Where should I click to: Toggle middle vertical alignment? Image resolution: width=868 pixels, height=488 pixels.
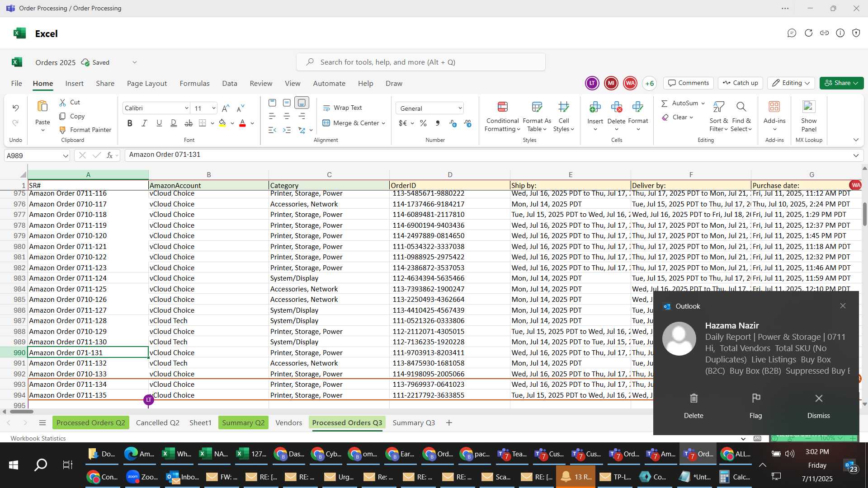[287, 103]
